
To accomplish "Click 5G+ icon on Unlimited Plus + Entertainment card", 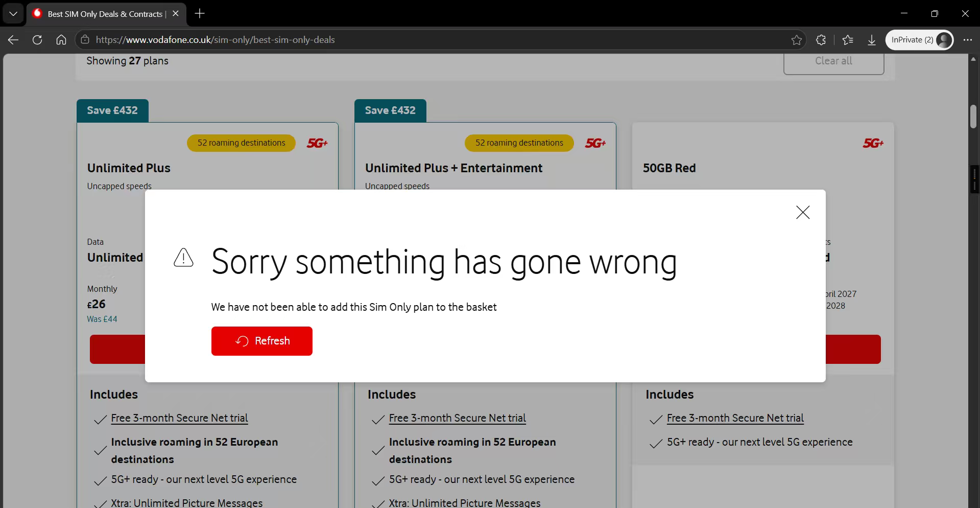I will [595, 143].
